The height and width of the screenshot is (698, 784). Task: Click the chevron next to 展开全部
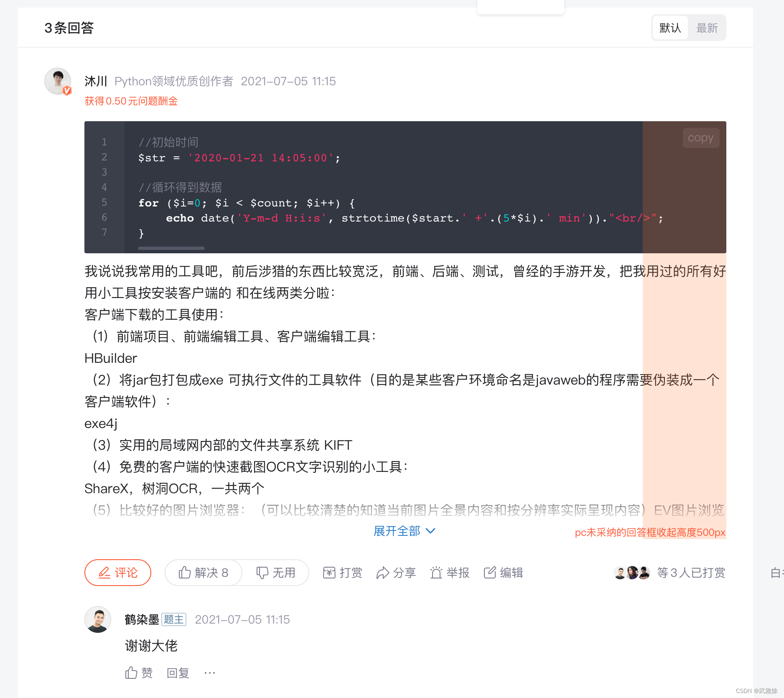(x=430, y=531)
